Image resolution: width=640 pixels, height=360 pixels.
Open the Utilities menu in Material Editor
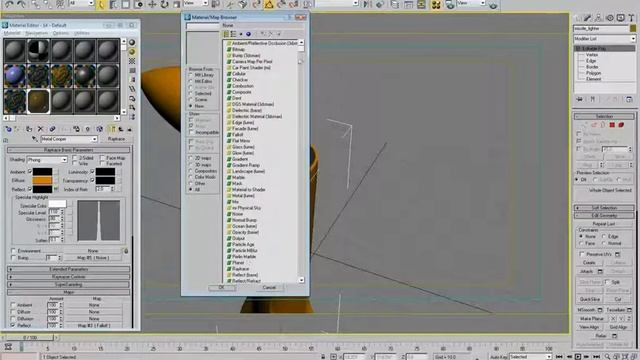click(82, 33)
